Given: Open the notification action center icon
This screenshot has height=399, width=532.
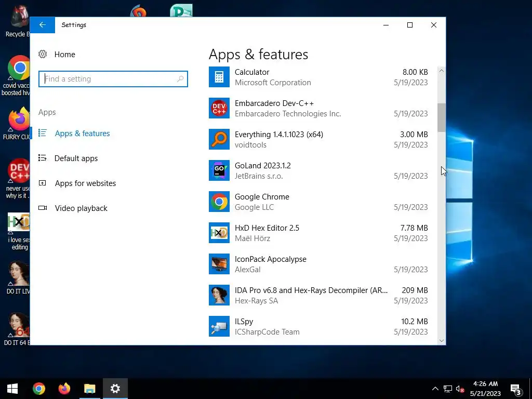Looking at the screenshot, I should (x=515, y=389).
